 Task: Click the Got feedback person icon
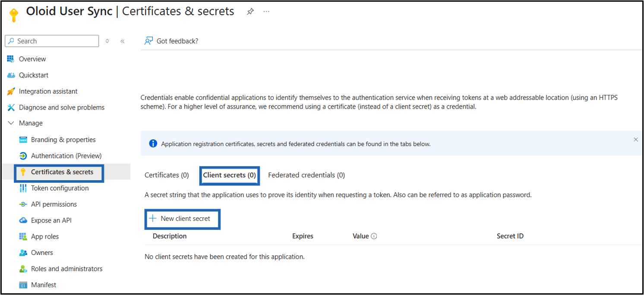click(149, 41)
